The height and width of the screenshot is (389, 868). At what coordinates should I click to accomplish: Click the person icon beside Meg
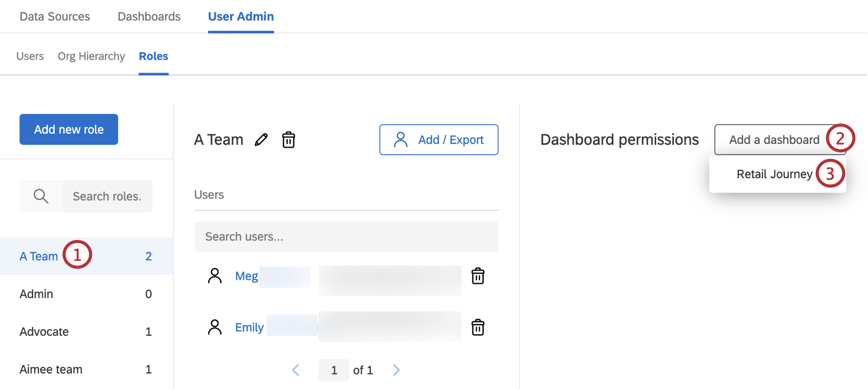pyautogui.click(x=215, y=276)
